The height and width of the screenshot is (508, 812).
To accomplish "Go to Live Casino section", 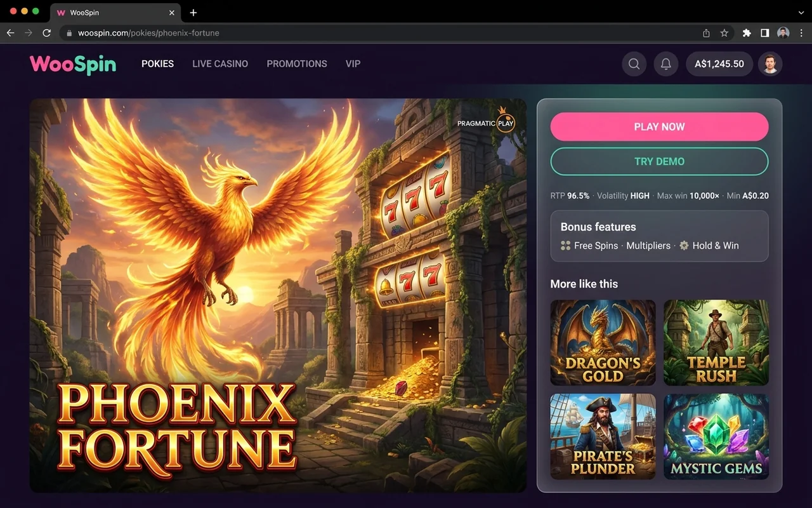I will point(220,64).
